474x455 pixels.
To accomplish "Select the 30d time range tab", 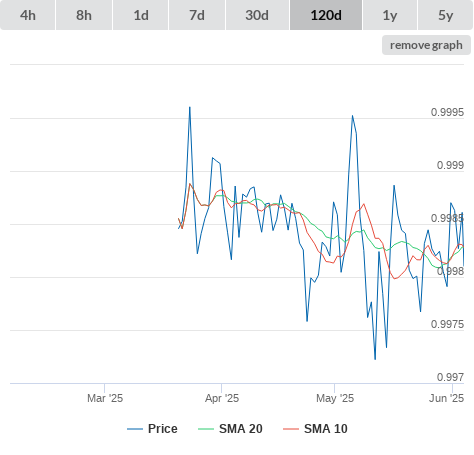I will click(x=257, y=15).
